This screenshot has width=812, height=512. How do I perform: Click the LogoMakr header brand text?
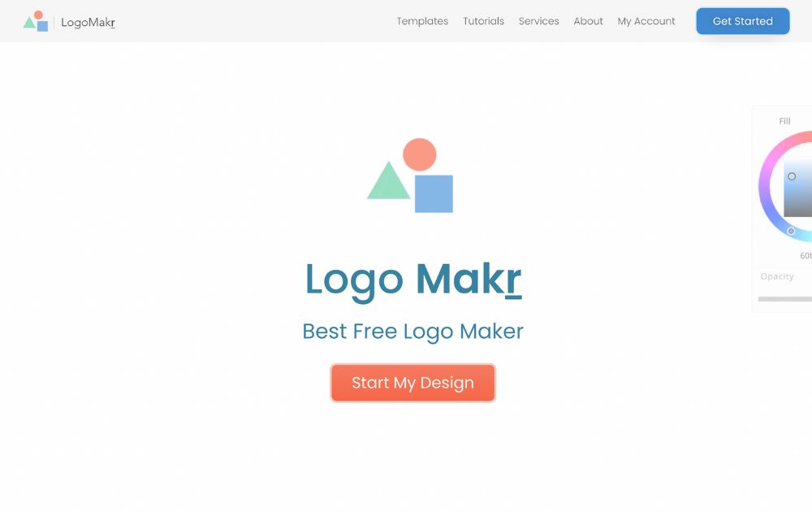(88, 22)
